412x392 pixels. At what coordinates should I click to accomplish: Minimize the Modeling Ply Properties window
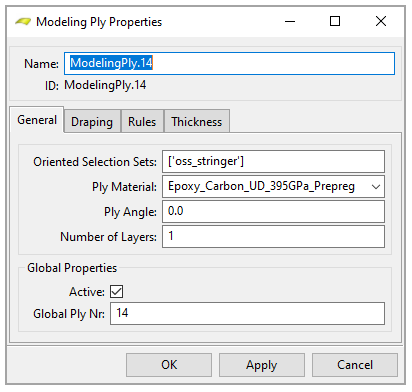click(x=290, y=22)
